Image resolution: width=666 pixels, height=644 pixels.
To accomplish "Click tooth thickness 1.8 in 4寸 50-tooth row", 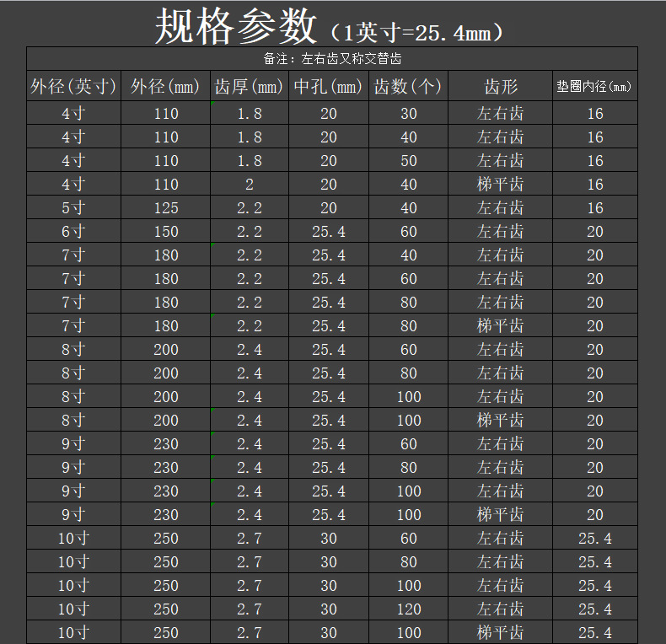I will point(250,161).
